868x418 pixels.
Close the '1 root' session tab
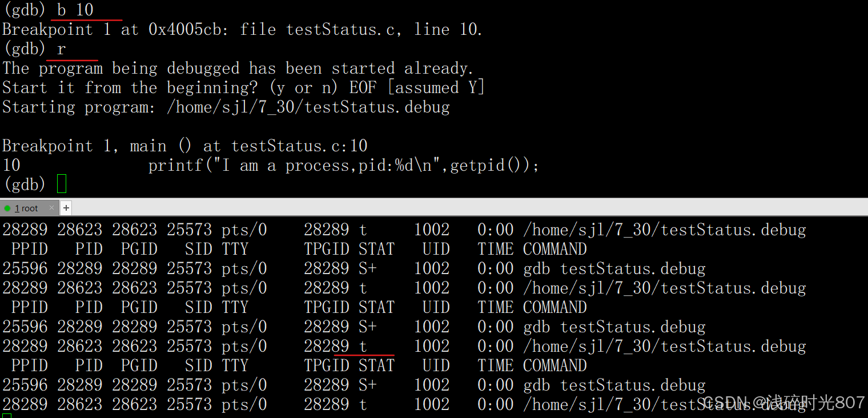pos(51,208)
